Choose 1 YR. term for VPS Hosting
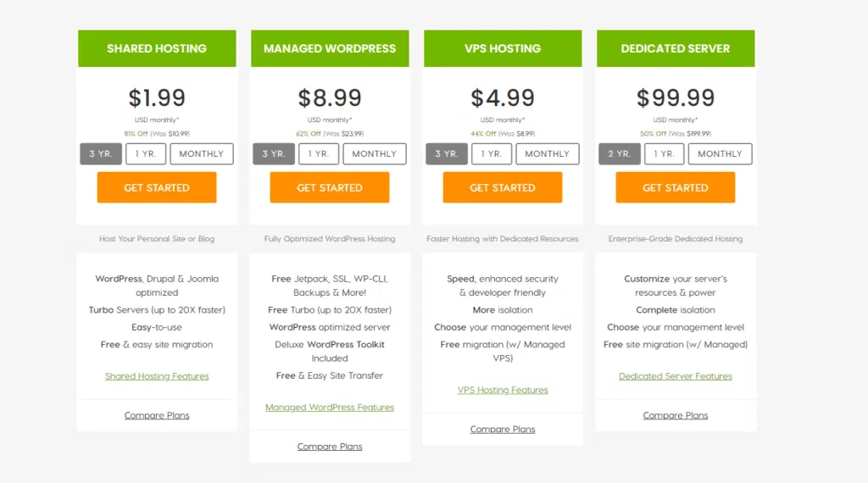The width and height of the screenshot is (868, 483). 492,154
